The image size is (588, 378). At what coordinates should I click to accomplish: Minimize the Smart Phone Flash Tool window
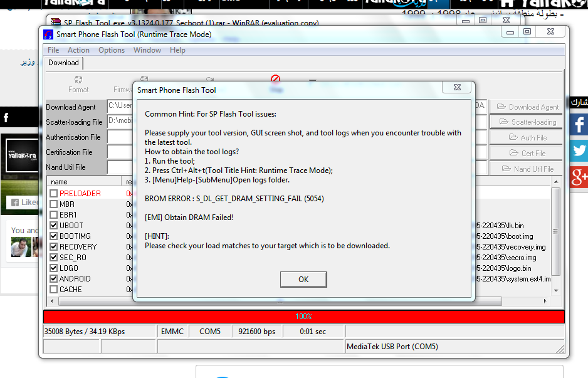click(x=510, y=32)
